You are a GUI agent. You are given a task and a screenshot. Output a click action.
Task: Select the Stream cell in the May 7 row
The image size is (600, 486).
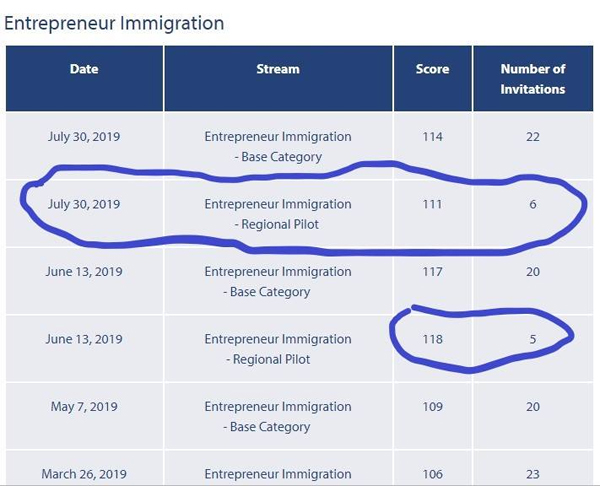pyautogui.click(x=278, y=417)
